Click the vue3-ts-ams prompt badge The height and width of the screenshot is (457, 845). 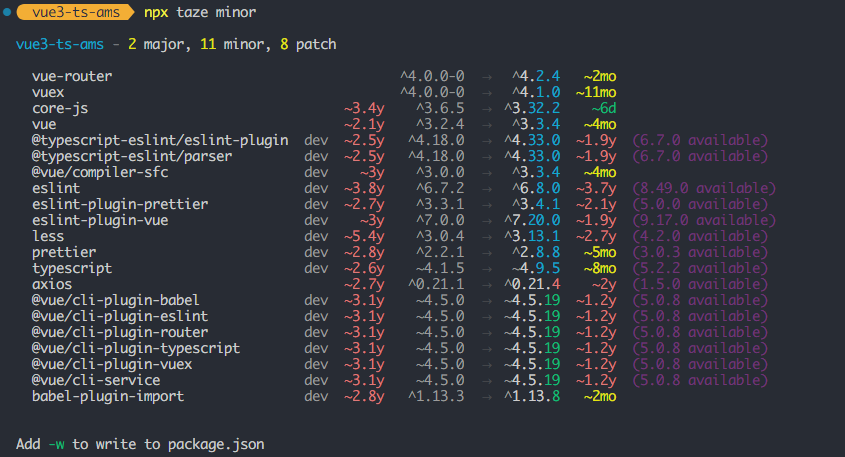[76, 12]
